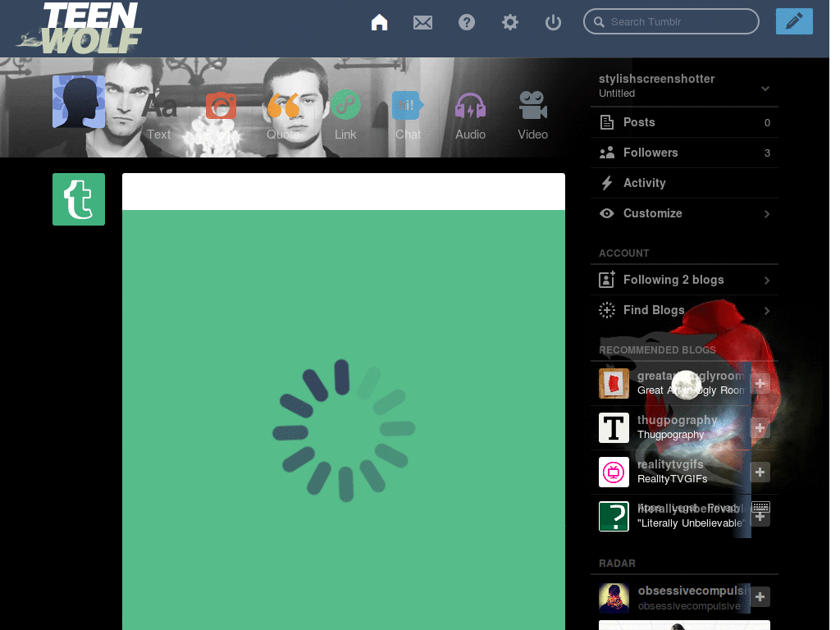840x630 pixels.
Task: Click the user avatar silhouette
Action: [x=79, y=102]
